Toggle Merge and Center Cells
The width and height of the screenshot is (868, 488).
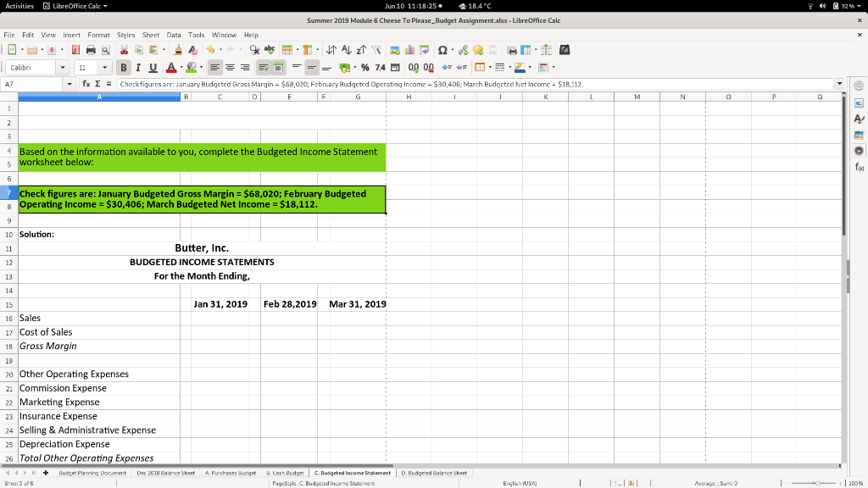(278, 68)
